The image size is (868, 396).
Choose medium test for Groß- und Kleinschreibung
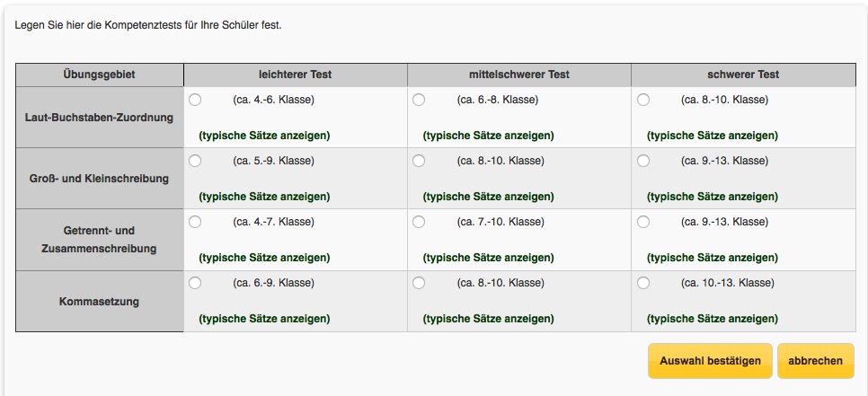[x=419, y=161]
